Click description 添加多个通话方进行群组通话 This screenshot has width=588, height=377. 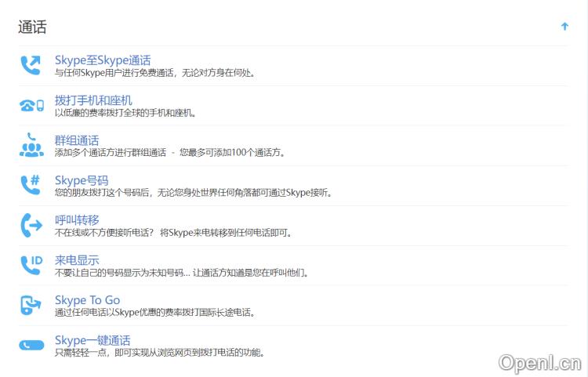(170, 153)
